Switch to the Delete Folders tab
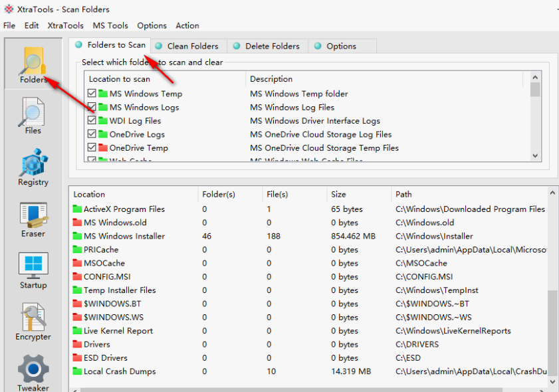The image size is (559, 392). [272, 46]
